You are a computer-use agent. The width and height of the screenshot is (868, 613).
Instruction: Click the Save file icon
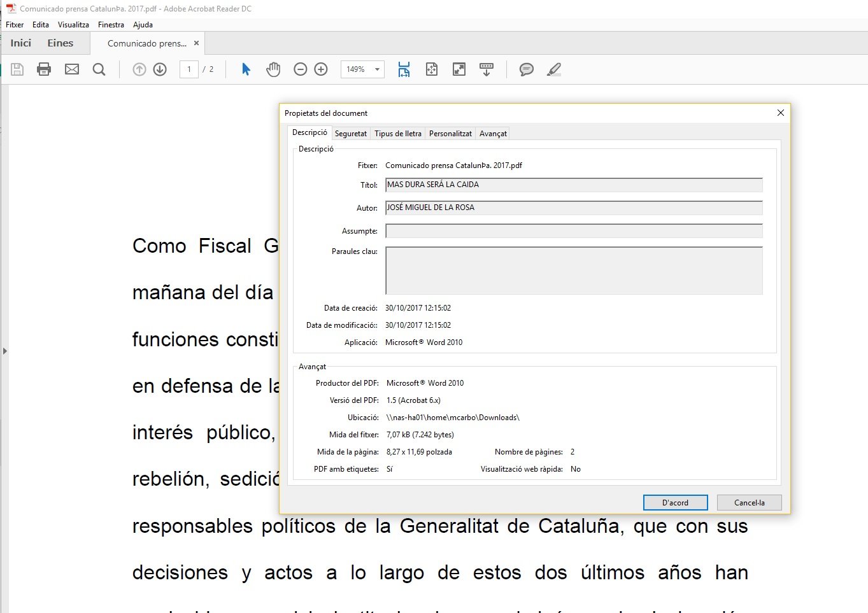[17, 69]
